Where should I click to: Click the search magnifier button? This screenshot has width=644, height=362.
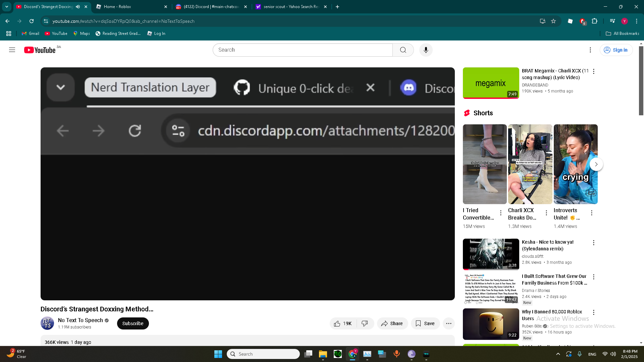[x=403, y=50]
